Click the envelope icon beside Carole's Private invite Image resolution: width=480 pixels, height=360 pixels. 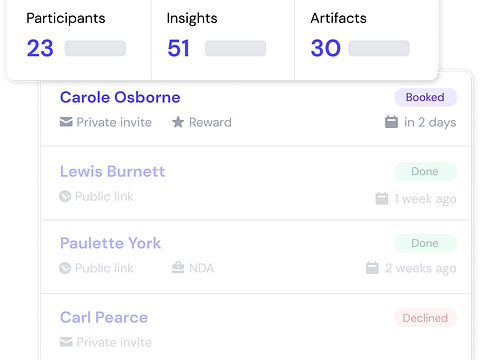pyautogui.click(x=66, y=122)
